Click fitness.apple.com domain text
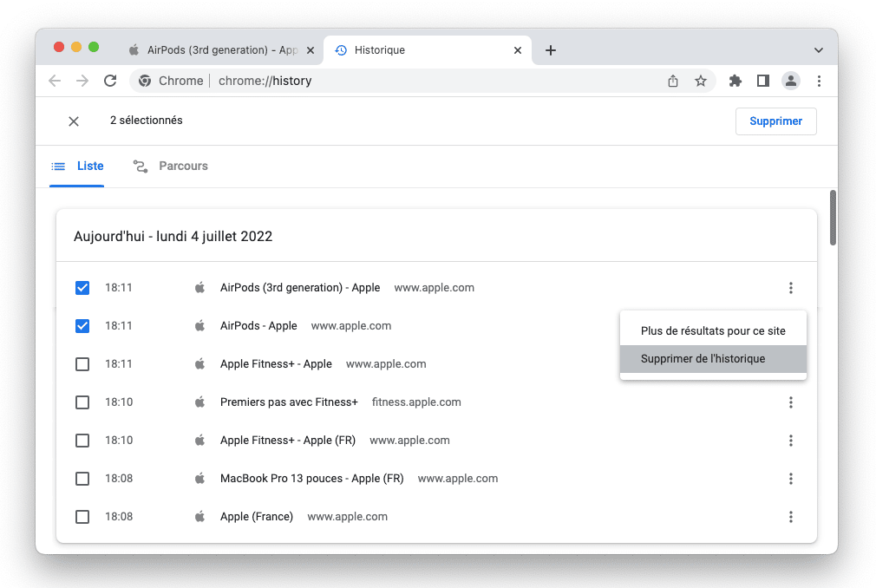The image size is (876, 588). click(x=416, y=402)
